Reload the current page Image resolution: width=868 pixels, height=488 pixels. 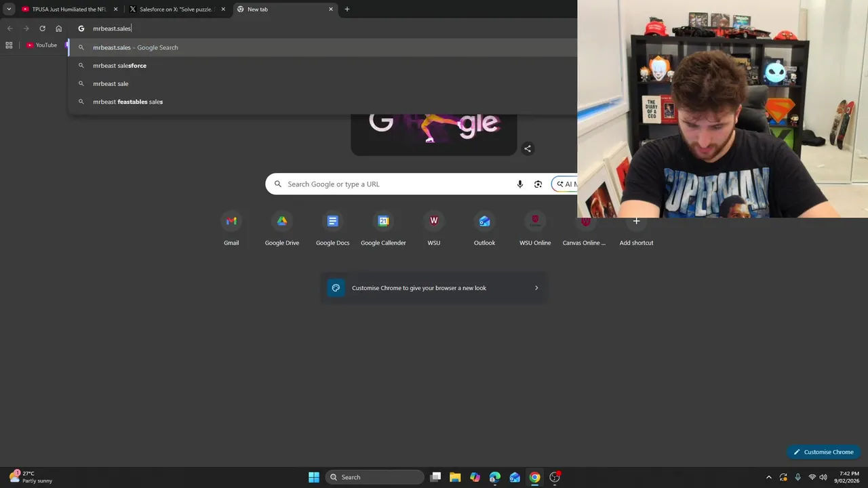pyautogui.click(x=42, y=28)
